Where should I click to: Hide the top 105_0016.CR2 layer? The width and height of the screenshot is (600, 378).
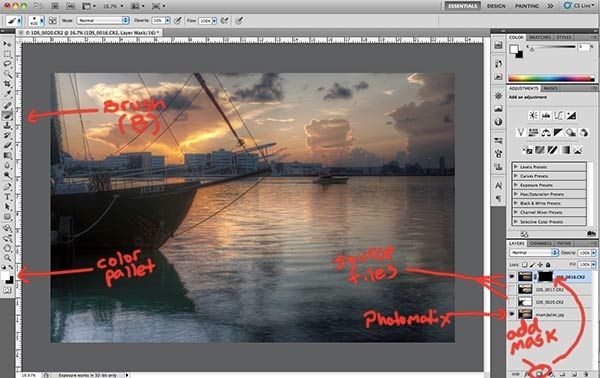[512, 276]
